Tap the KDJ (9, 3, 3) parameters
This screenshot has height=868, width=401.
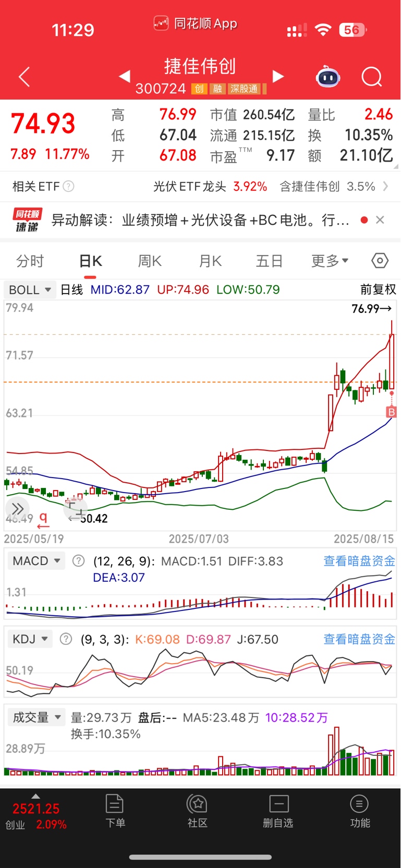(x=105, y=639)
